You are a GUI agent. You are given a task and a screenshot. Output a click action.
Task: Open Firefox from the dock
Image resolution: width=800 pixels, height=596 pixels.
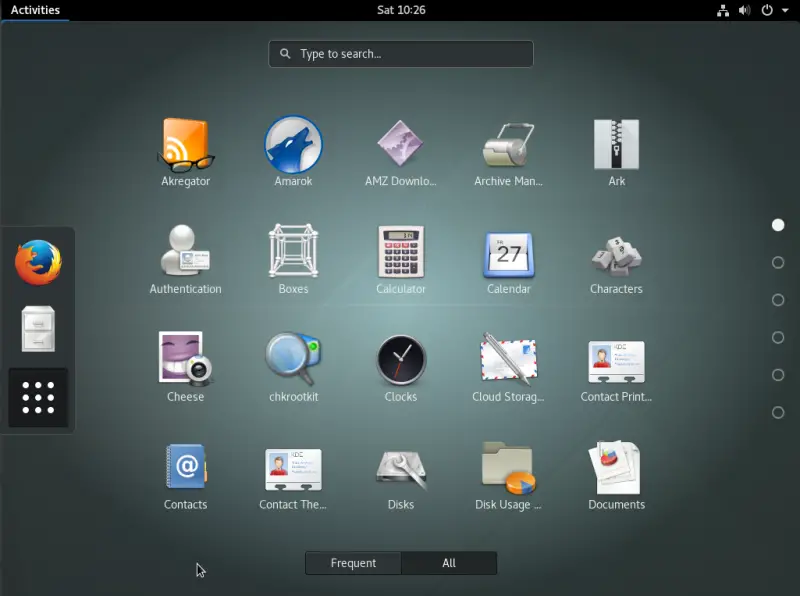(38, 262)
